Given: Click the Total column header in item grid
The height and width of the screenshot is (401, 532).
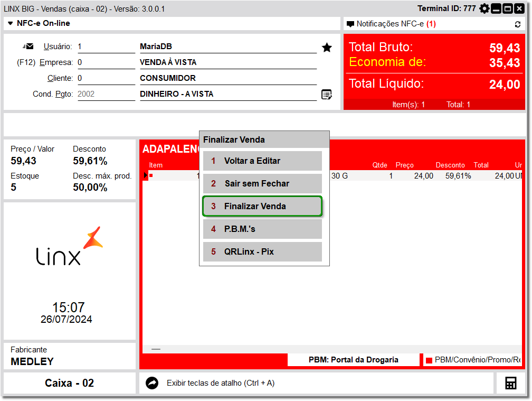Looking at the screenshot, I should coord(481,165).
